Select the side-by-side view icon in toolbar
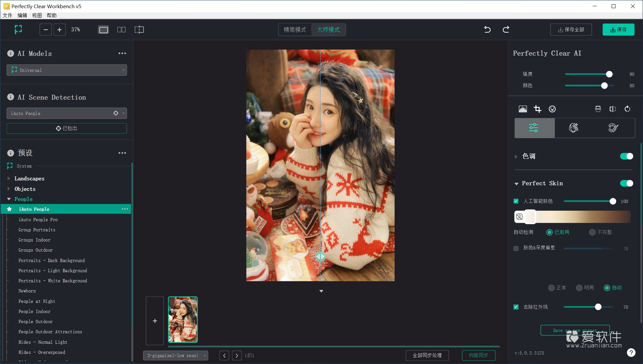This screenshot has width=643, height=364. click(121, 29)
